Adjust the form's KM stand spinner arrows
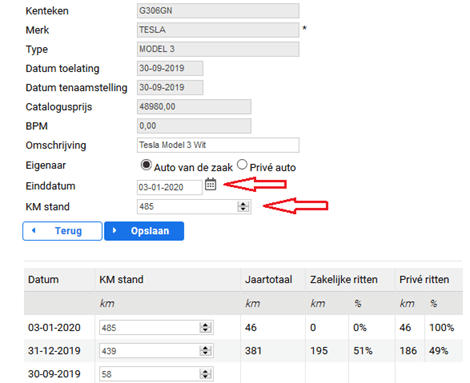This screenshot has width=470, height=383. [x=243, y=206]
